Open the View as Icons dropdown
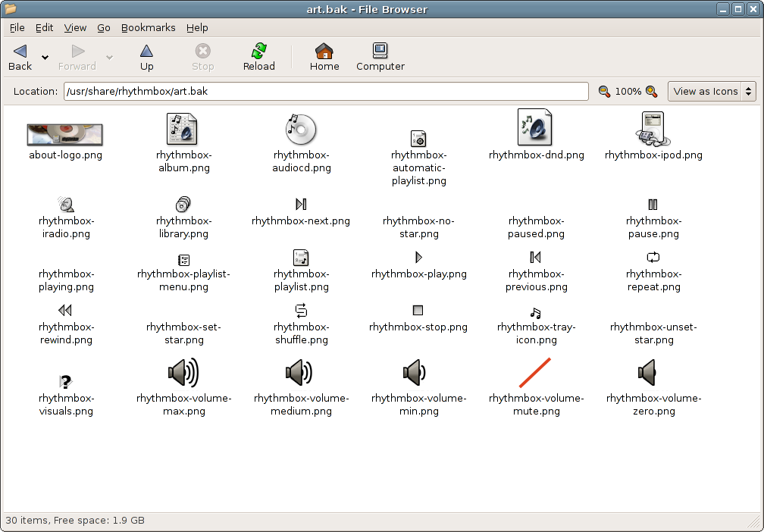This screenshot has width=764, height=532. pos(712,91)
